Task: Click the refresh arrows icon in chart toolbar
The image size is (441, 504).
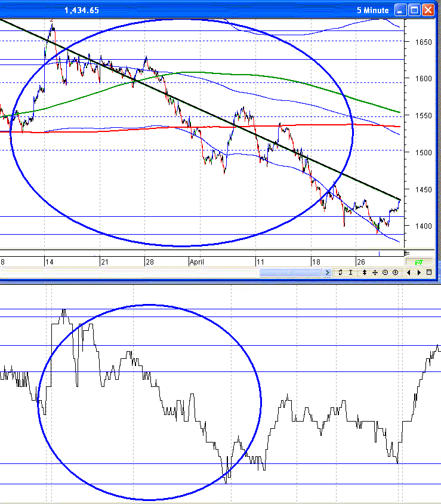Action: pos(340,272)
